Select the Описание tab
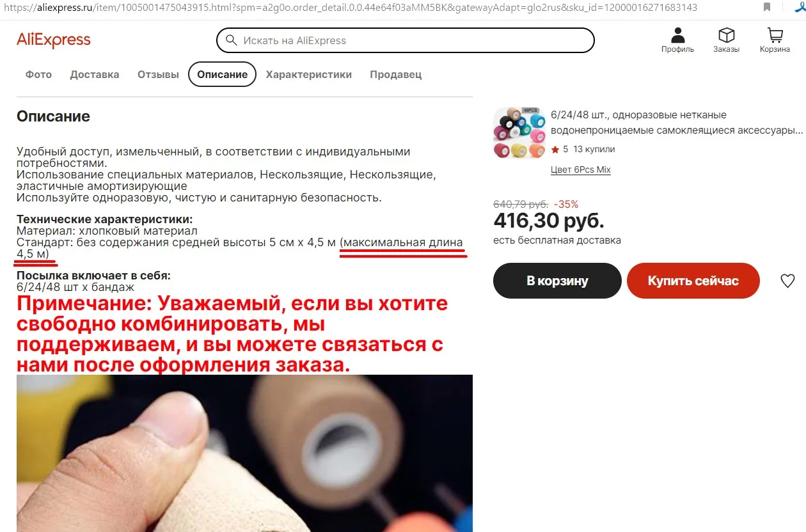Image resolution: width=806 pixels, height=532 pixels. pyautogui.click(x=222, y=74)
